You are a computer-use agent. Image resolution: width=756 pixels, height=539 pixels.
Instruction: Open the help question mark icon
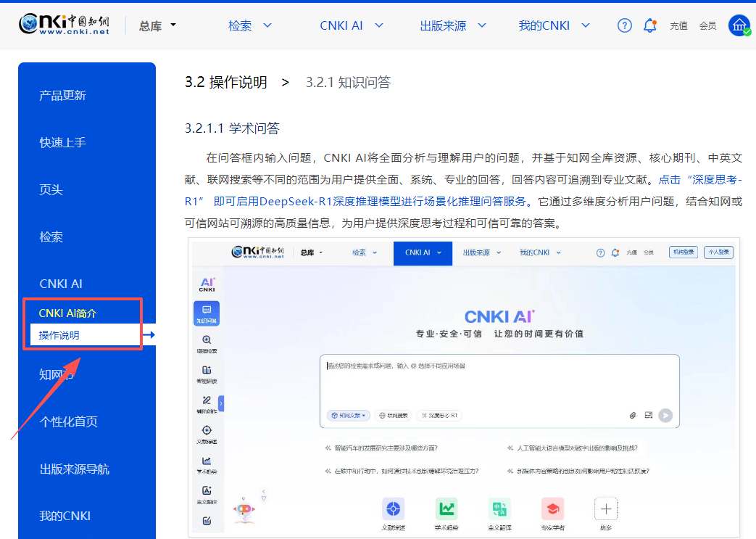coord(624,25)
